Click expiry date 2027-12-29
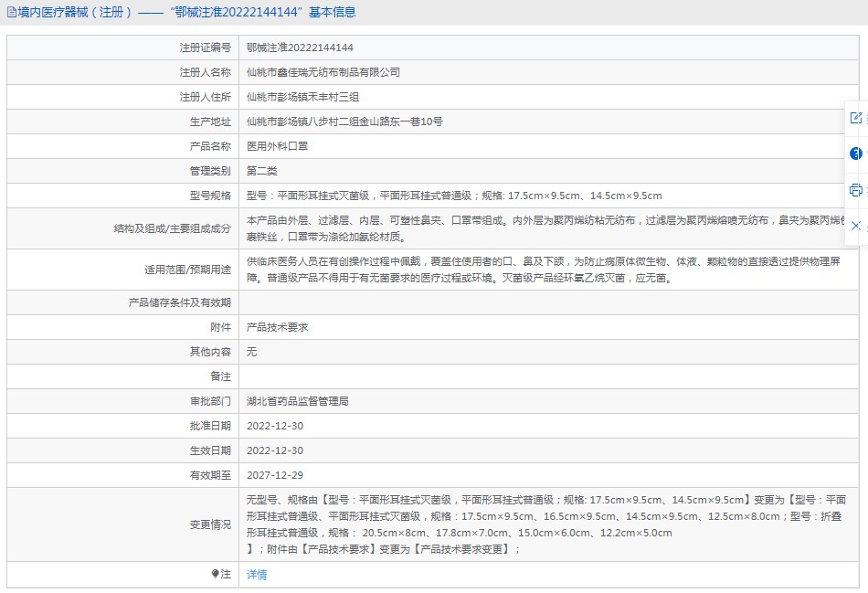 275,475
